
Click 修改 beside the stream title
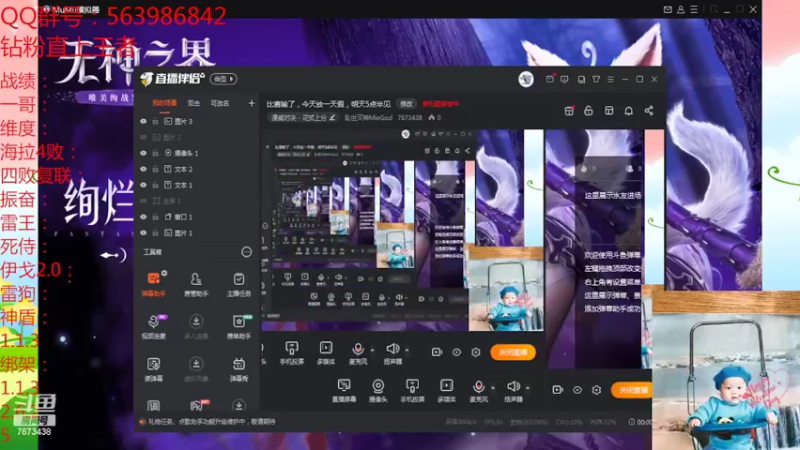[x=406, y=104]
